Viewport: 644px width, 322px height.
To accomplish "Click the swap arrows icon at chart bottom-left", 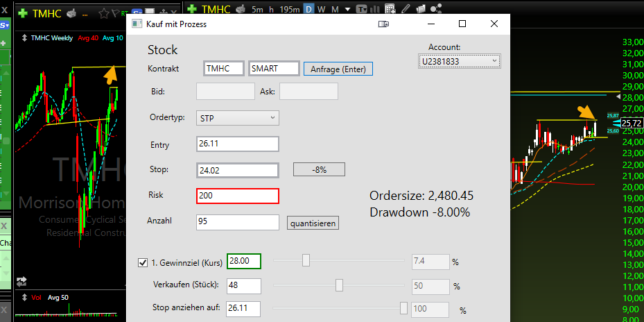I will click(x=21, y=282).
